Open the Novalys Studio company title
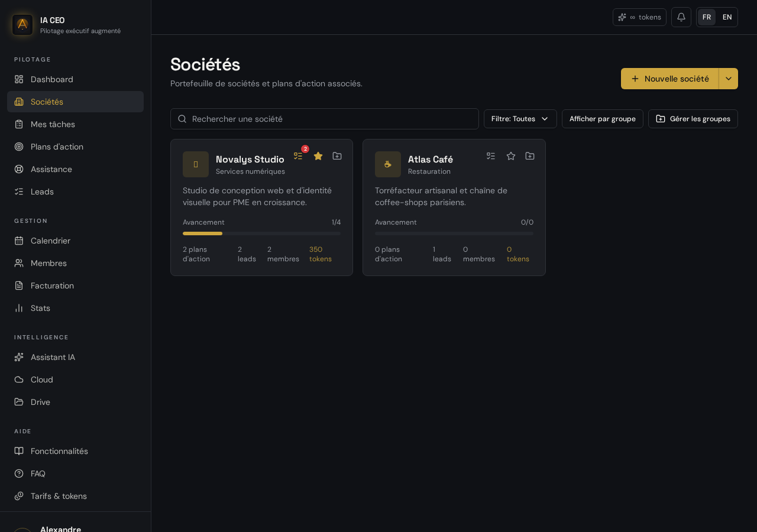The height and width of the screenshot is (532, 757). coord(250,159)
